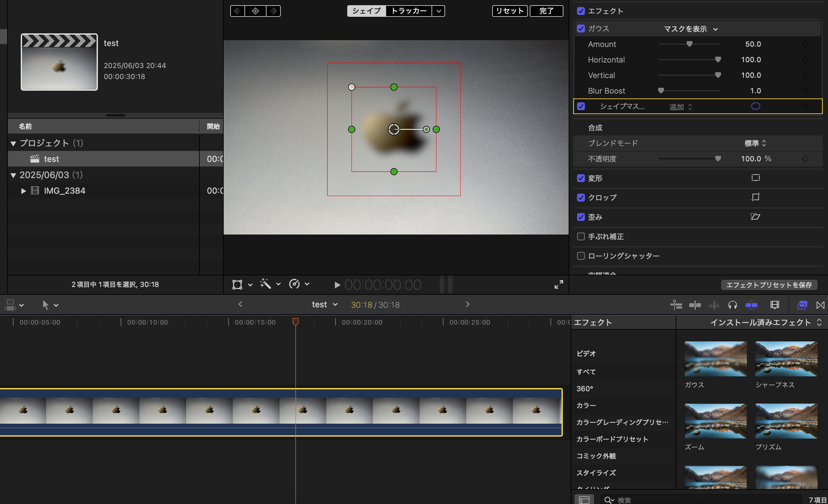The image size is (828, 504).
Task: Uncheck the ガウス effect checkbox
Action: pos(581,29)
